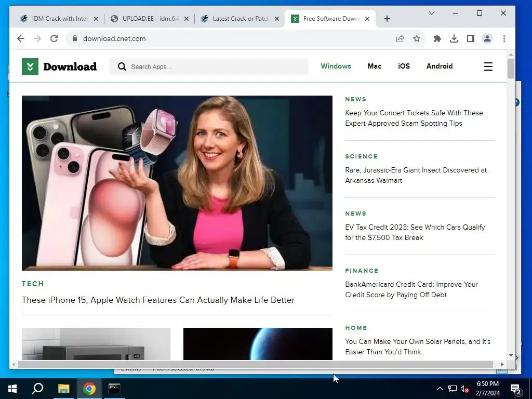Viewport: 532px width, 399px height.
Task: Close the IDM Crack tab
Action: (96, 19)
